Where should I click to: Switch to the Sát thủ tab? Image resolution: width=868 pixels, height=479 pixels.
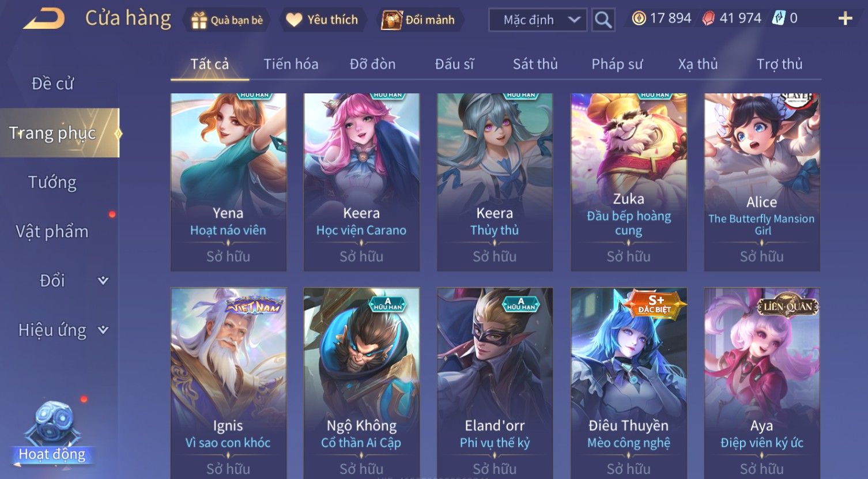(x=535, y=64)
